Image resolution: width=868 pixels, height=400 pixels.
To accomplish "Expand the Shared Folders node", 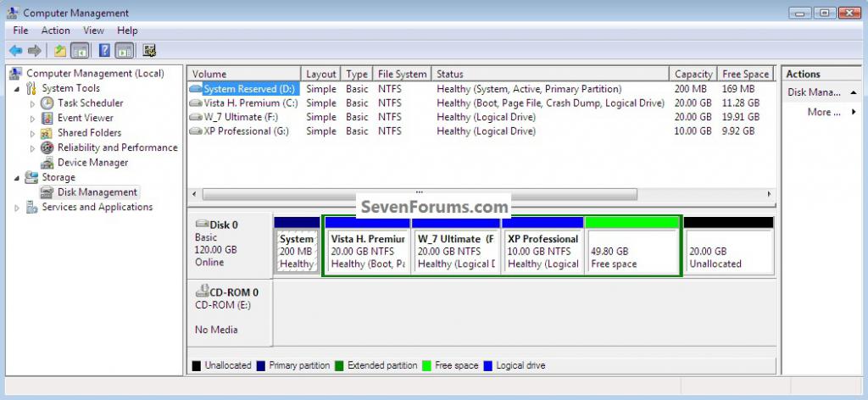I will click(33, 133).
